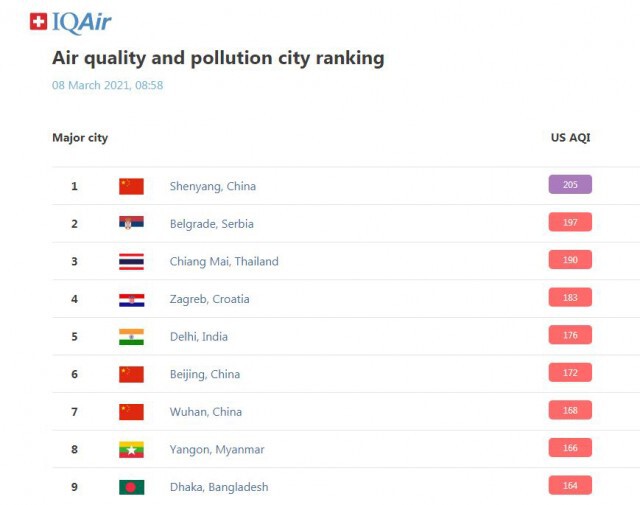Click the IQAir logo
This screenshot has width=640, height=505.
[x=70, y=22]
